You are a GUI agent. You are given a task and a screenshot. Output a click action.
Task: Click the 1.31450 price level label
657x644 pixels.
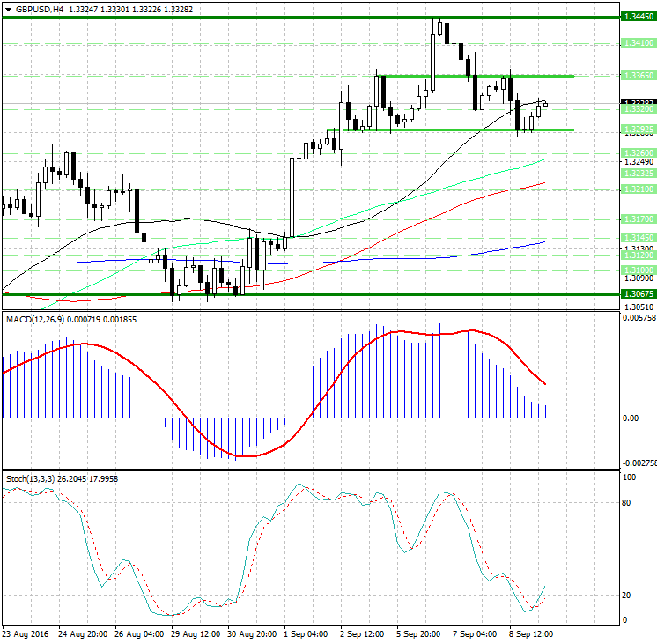[637, 237]
